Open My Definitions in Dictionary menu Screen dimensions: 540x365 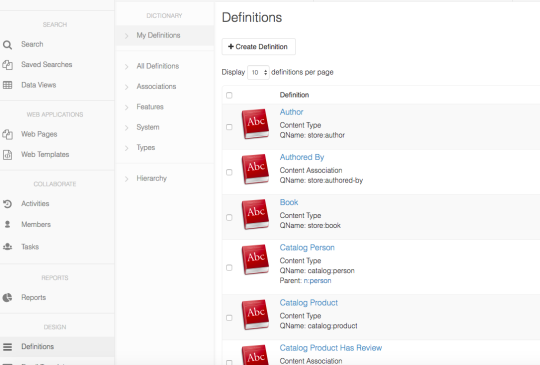[x=158, y=35]
